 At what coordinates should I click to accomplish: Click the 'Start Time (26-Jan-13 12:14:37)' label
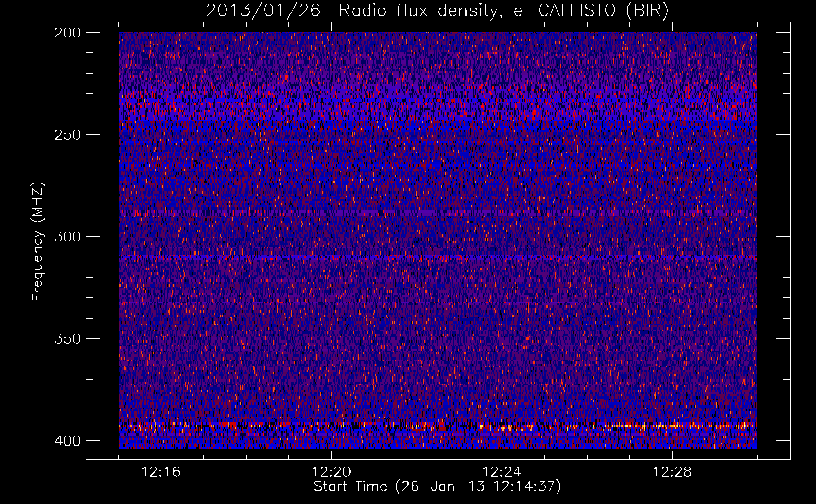tap(437, 487)
